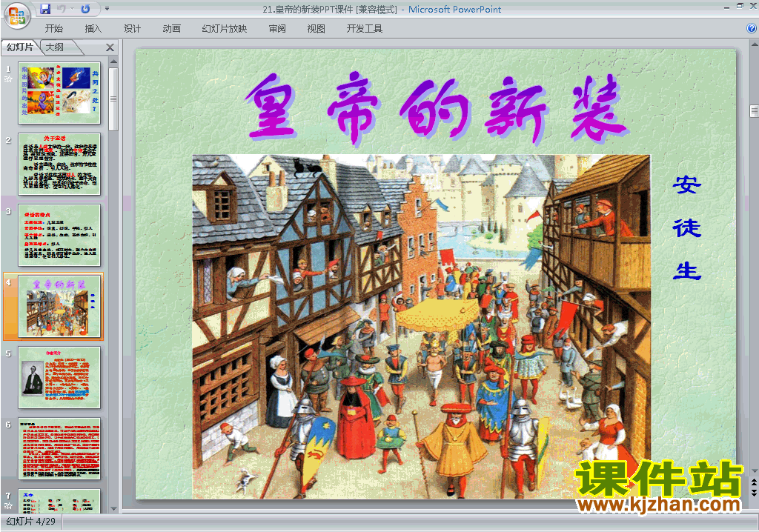
Task: Select slide 3 thumbnail about 童话的特点
Action: 59,236
